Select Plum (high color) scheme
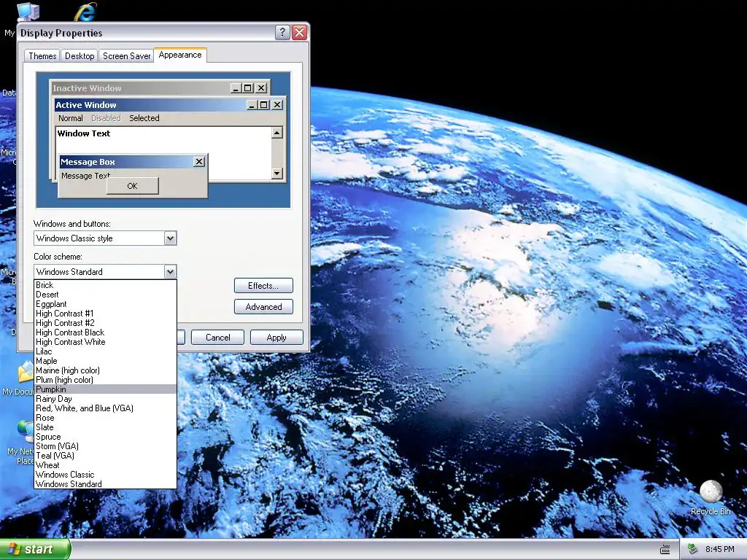 click(x=105, y=380)
